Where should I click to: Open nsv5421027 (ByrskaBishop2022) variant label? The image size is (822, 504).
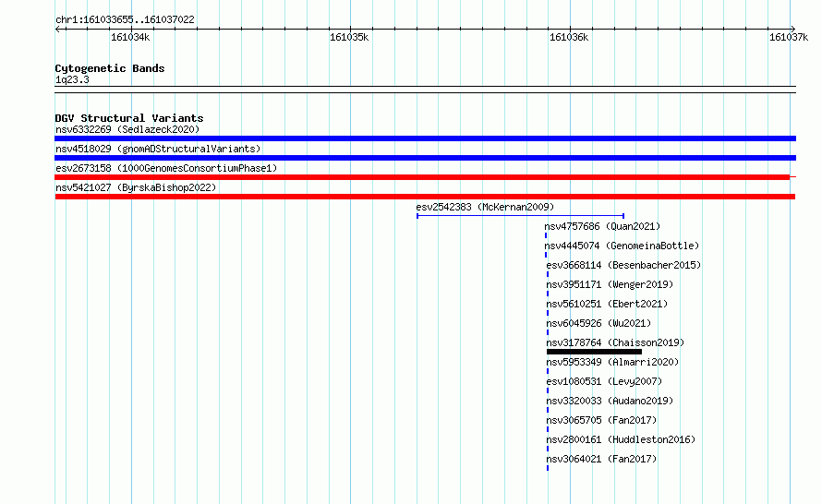(136, 187)
